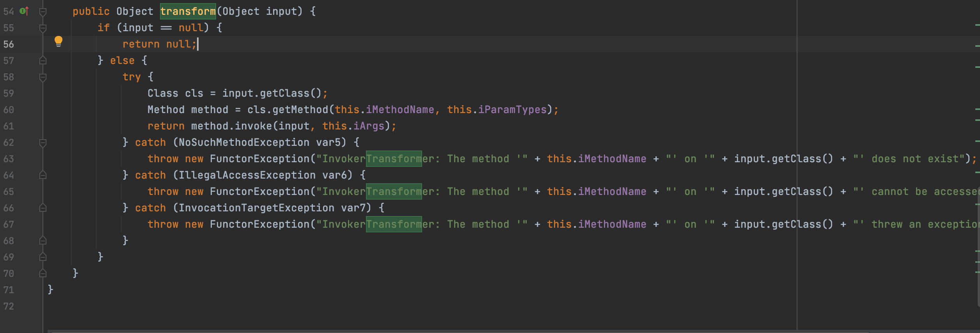Image resolution: width=980 pixels, height=333 pixels.
Task: Toggle the fold marker on line 64
Action: click(43, 175)
